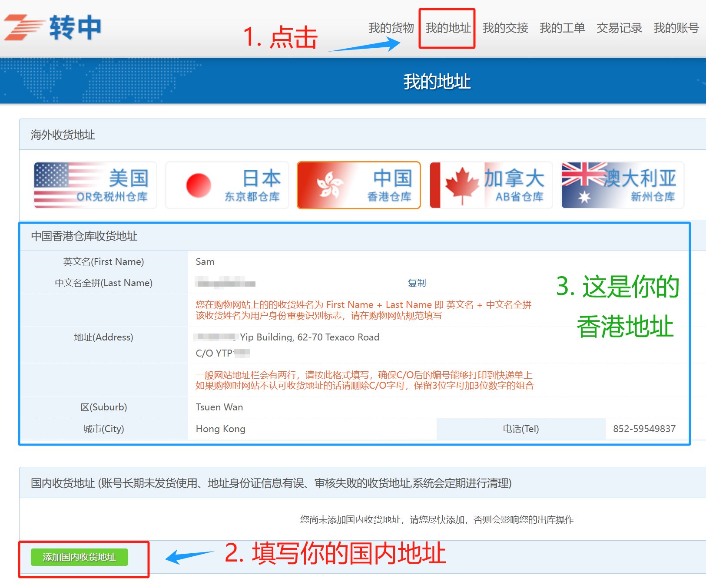
Task: Click the first name value Sam
Action: pyautogui.click(x=205, y=262)
